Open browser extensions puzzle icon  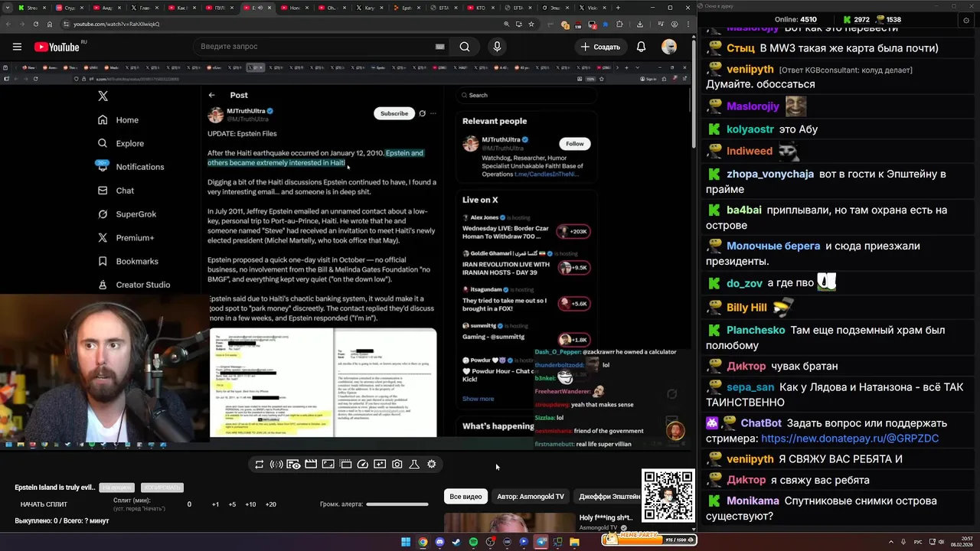tap(619, 24)
